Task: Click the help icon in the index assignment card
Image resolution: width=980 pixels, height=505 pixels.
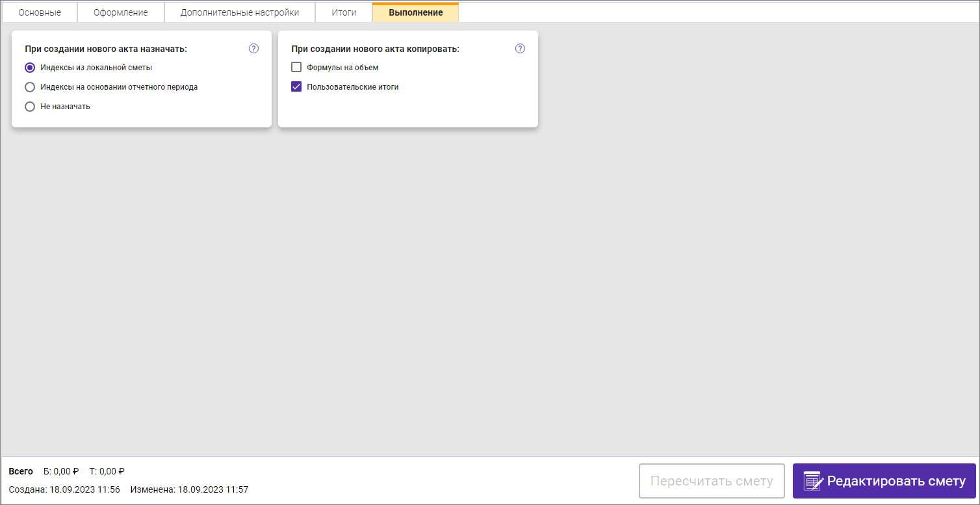Action: (254, 49)
